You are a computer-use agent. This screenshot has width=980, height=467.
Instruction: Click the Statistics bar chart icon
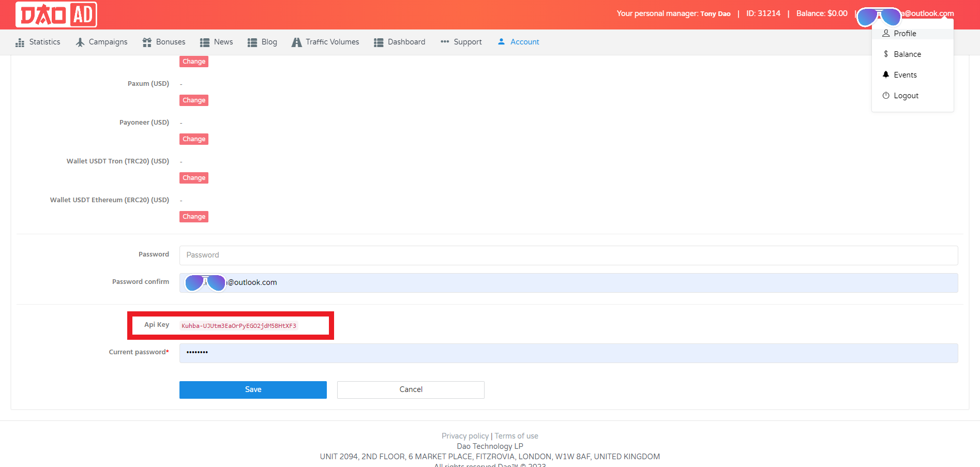[x=20, y=42]
